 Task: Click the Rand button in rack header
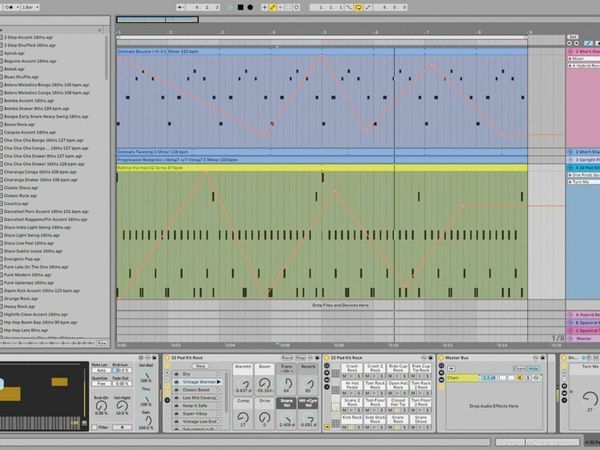pos(287,358)
